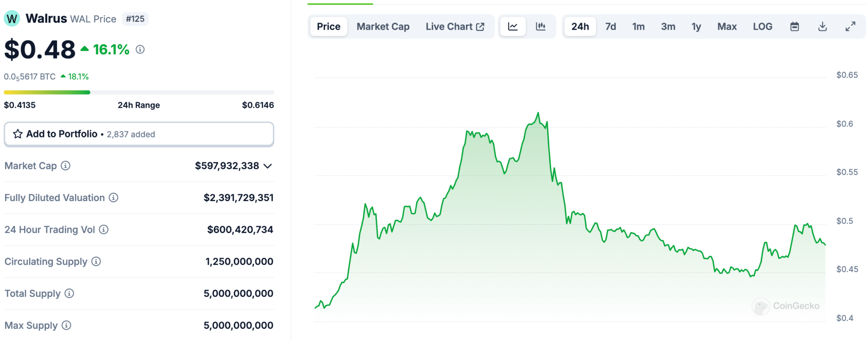The height and width of the screenshot is (341, 868).
Task: Click the 24h range progress bar
Action: [139, 92]
